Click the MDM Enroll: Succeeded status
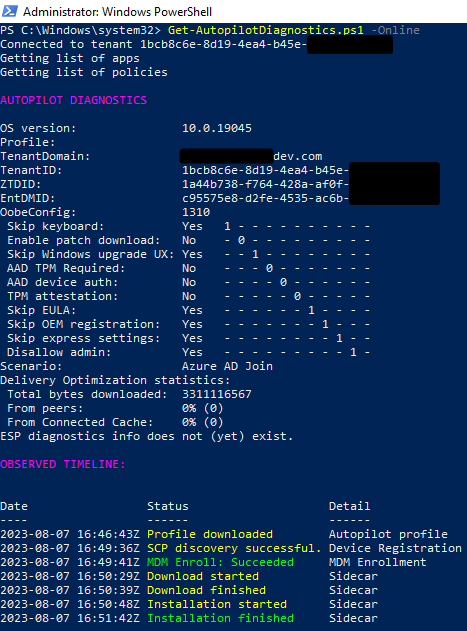 coord(220,562)
